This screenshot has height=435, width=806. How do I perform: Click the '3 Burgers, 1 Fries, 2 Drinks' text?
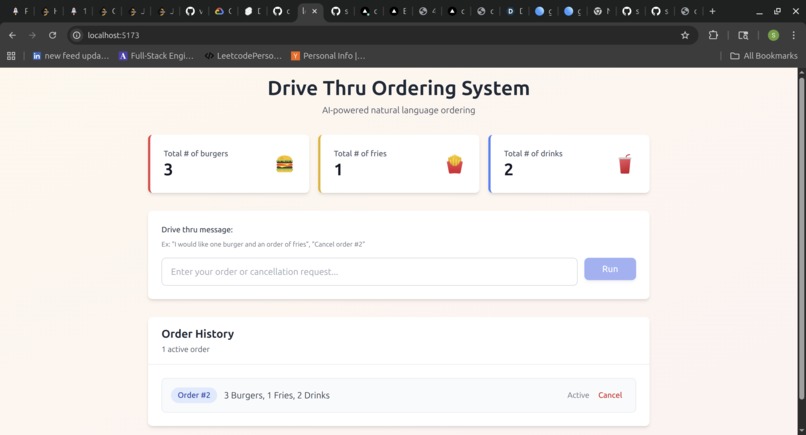pyautogui.click(x=277, y=395)
